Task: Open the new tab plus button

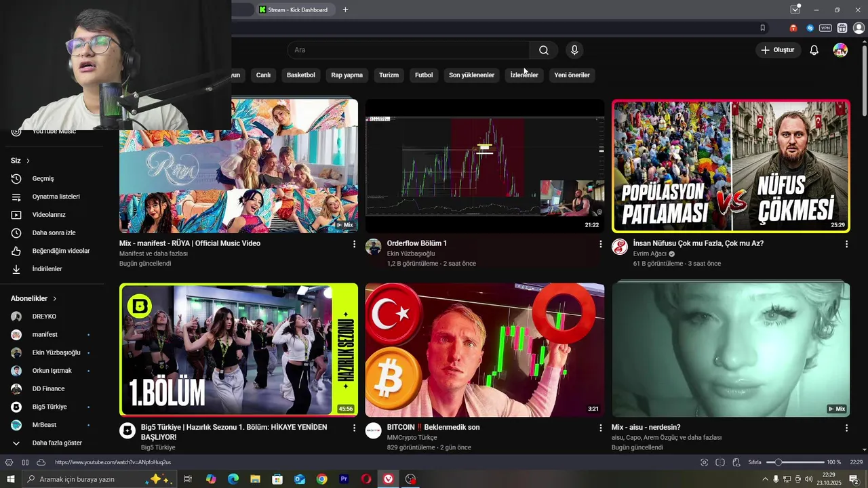Action: (x=345, y=9)
